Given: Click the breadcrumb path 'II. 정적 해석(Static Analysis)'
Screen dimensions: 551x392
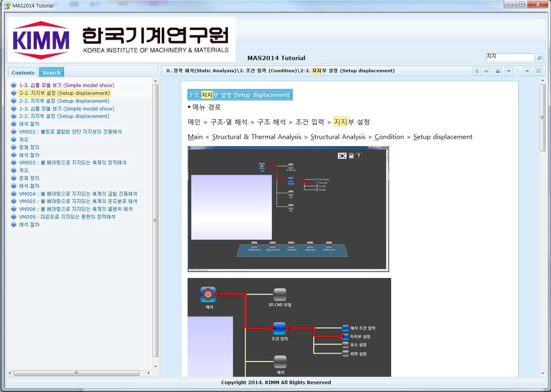Looking at the screenshot, I should coord(201,71).
